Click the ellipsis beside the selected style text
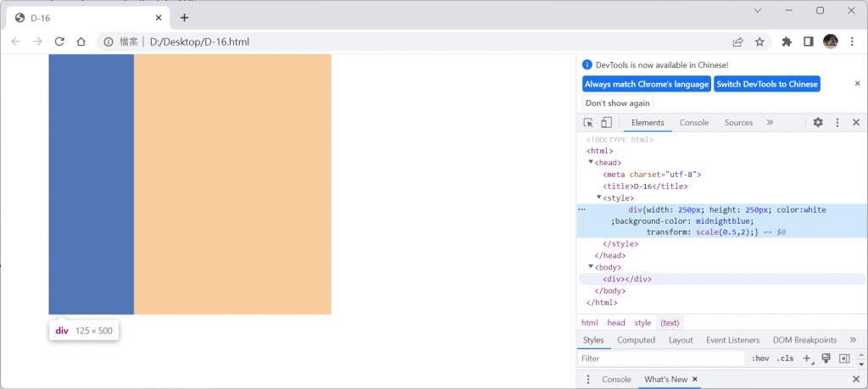This screenshot has height=389, width=868. tap(581, 209)
